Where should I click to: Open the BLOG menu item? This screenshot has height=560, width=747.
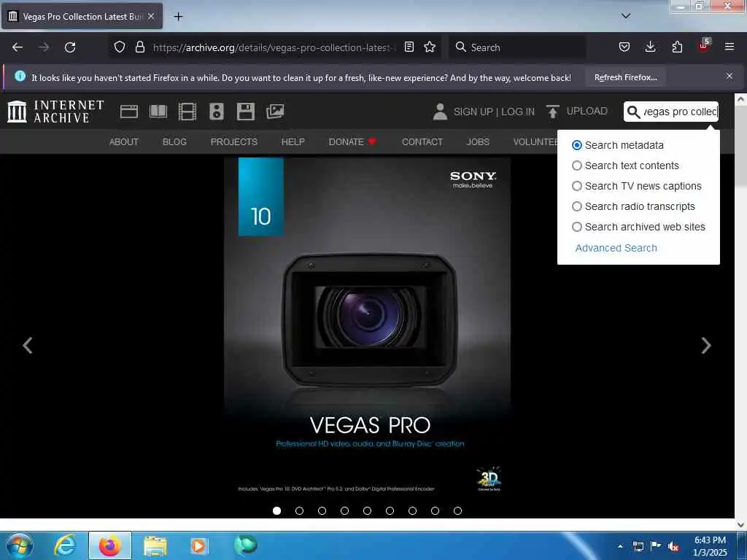174,142
